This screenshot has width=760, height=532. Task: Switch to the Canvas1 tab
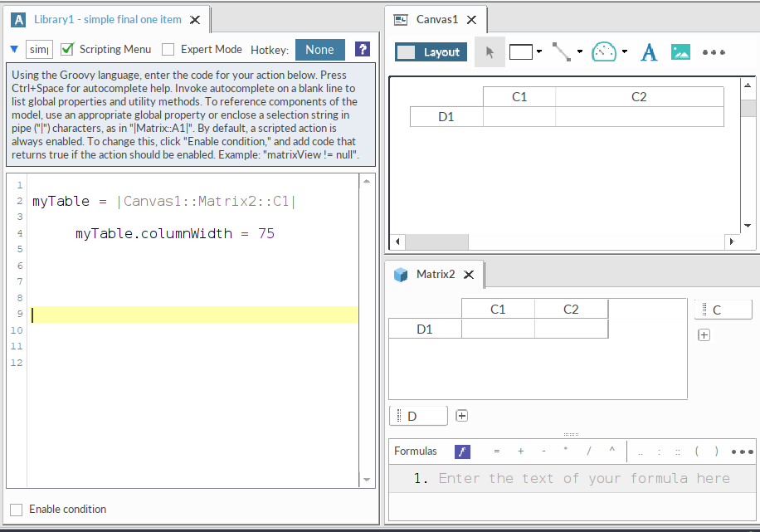[x=436, y=20]
